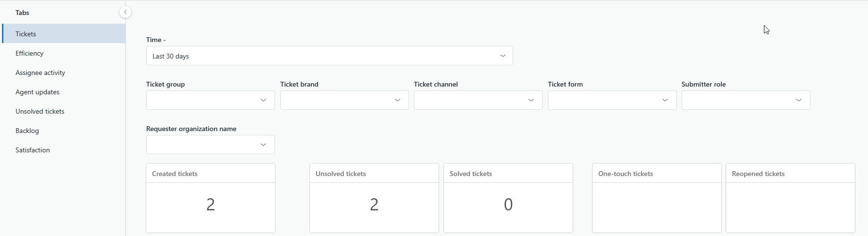
Task: Expand the Ticket channel dropdown
Action: pyautogui.click(x=478, y=100)
